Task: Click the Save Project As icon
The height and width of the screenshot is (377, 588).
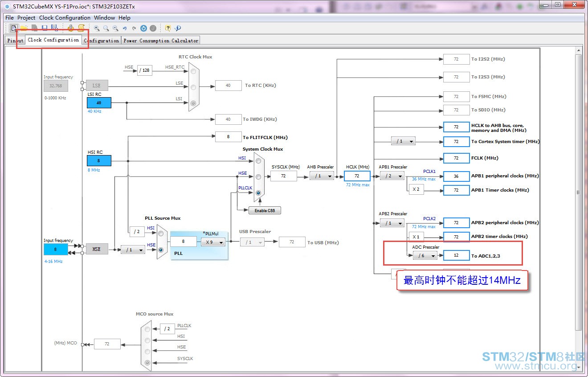Action: [54, 28]
